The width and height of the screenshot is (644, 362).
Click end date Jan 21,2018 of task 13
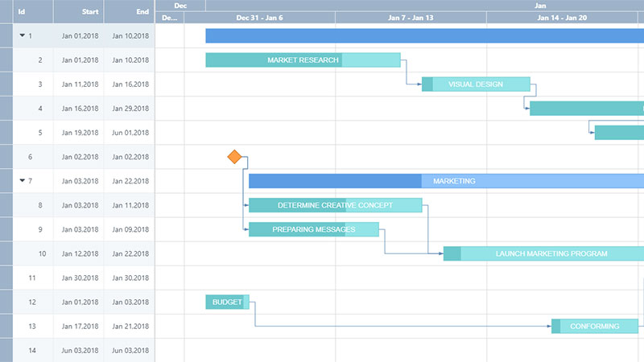tap(130, 327)
